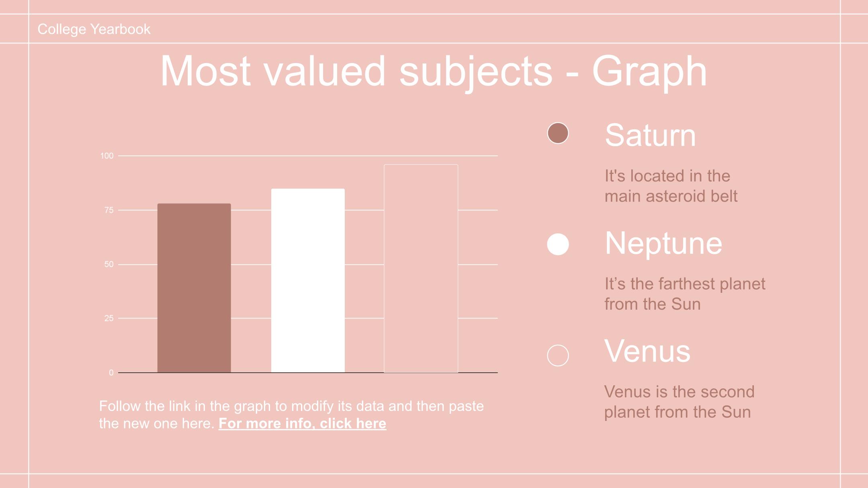Click 'It's located in the main asteroid belt' text
Image resolution: width=868 pixels, height=488 pixels.
(671, 186)
